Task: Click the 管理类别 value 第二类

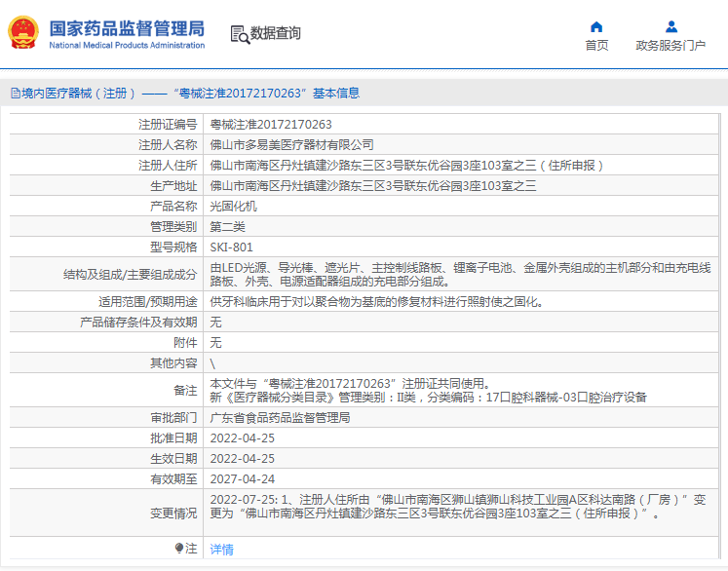Action: click(x=228, y=227)
